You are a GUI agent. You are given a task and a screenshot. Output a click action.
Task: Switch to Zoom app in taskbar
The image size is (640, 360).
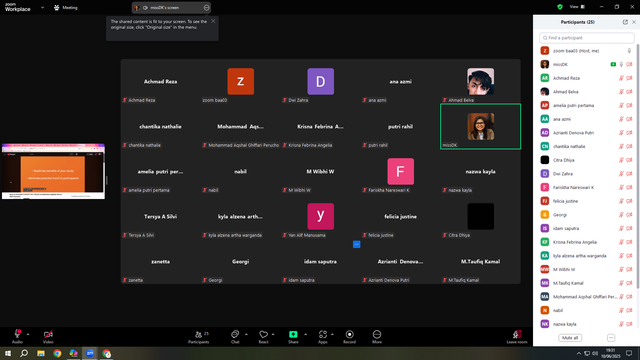(x=90, y=353)
